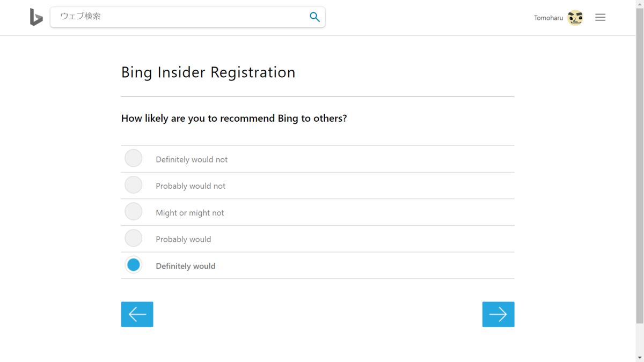The height and width of the screenshot is (362, 644).
Task: Click the selected 'Definitely would' radio button
Action: point(134,265)
